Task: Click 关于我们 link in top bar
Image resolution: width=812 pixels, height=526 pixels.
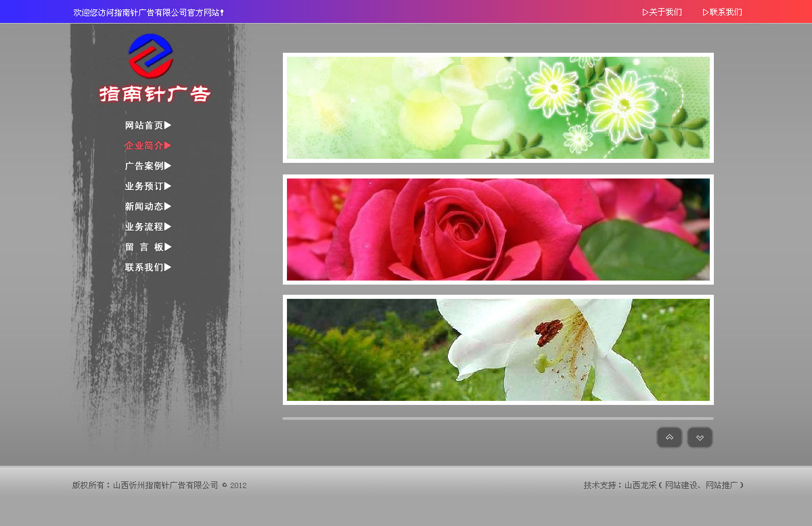Action: pos(662,12)
